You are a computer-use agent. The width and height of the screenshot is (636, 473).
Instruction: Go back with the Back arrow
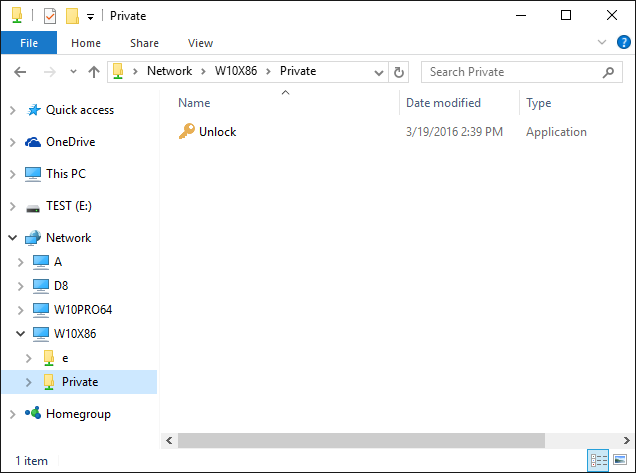click(x=20, y=72)
